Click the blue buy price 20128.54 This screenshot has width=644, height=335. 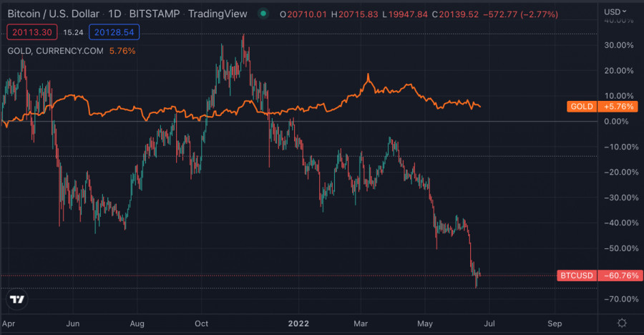[x=114, y=32]
